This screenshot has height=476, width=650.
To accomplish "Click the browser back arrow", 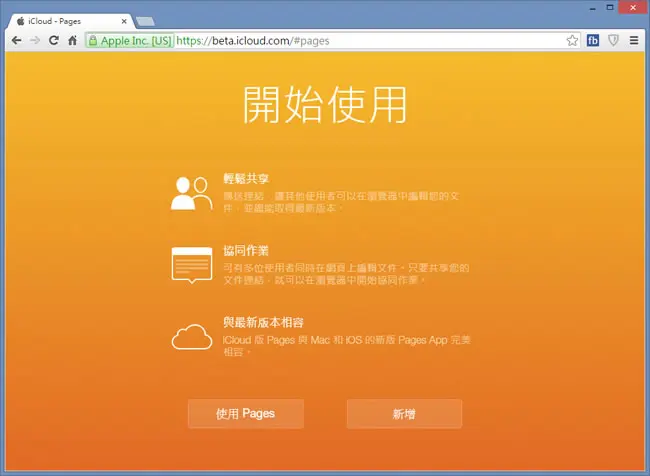I will point(17,40).
